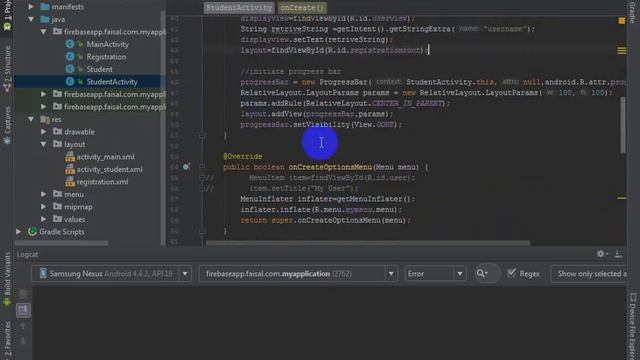Click the @Override annotation in editor
Viewport: 640px width, 360px height.
[x=243, y=156]
